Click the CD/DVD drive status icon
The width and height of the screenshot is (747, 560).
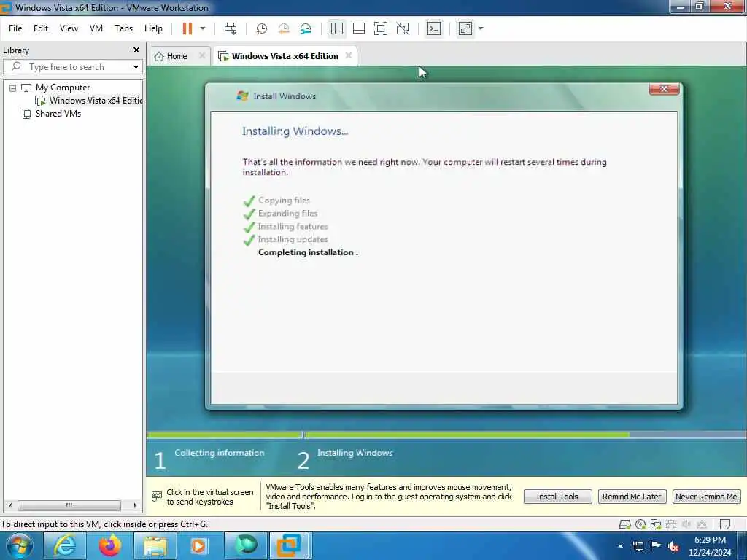(x=640, y=524)
